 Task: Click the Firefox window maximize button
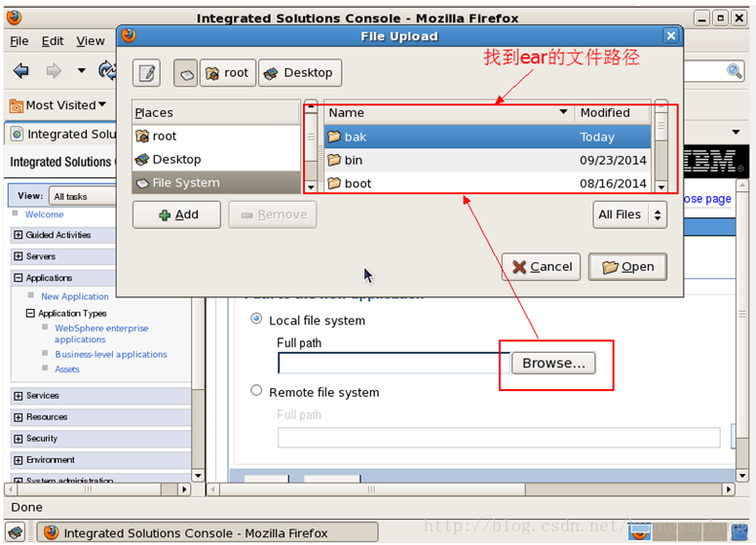pos(720,19)
